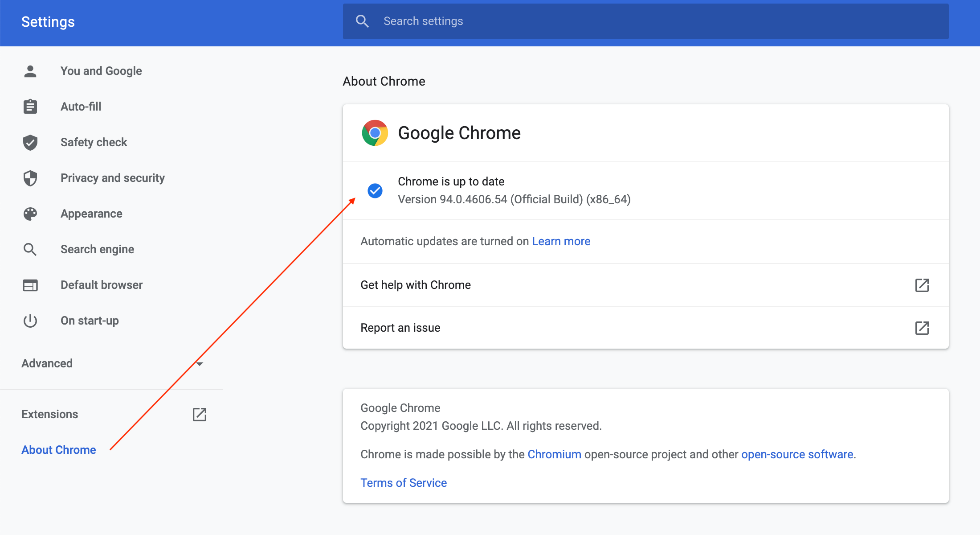Click the person icon beside You and Google

coord(30,71)
